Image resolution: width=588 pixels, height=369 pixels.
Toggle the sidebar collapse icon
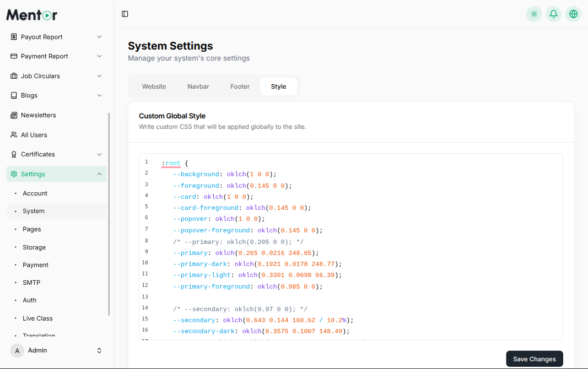pyautogui.click(x=125, y=14)
